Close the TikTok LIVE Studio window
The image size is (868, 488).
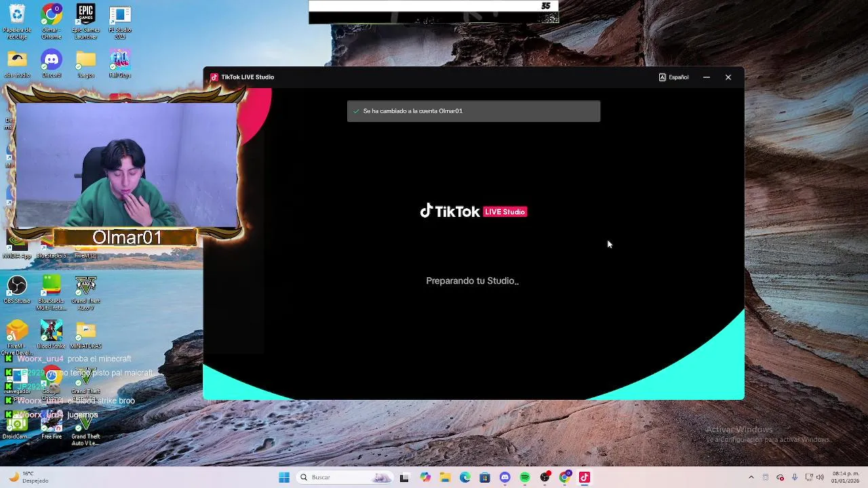728,77
